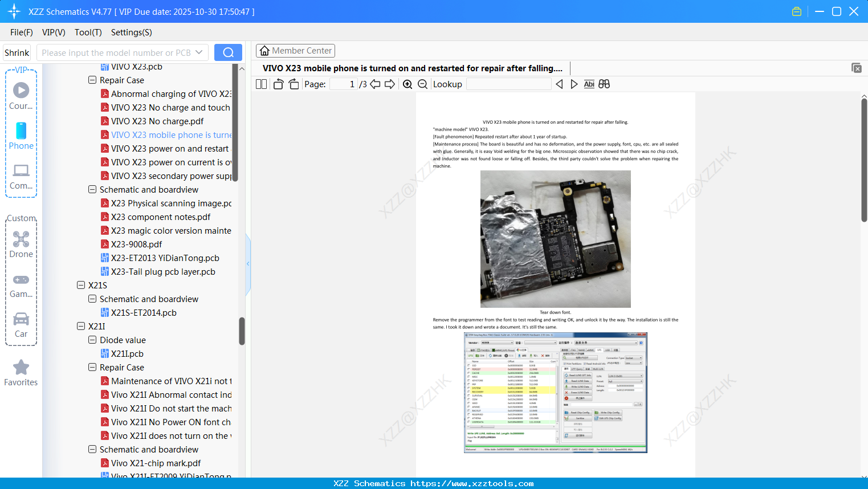The width and height of the screenshot is (868, 489).
Task: Click the binoculars search icon on PDF toolbar
Action: tap(604, 84)
